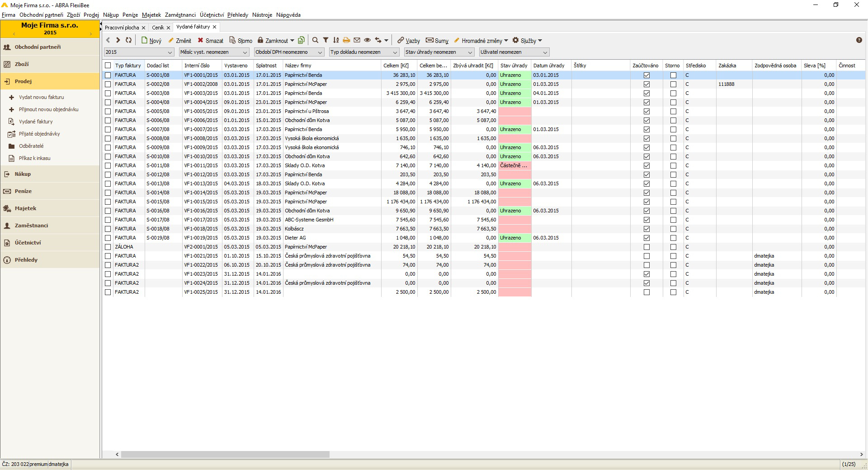Open the Typ dokladu neomezen dropdown
Screen dimensions: 868x470
point(364,52)
